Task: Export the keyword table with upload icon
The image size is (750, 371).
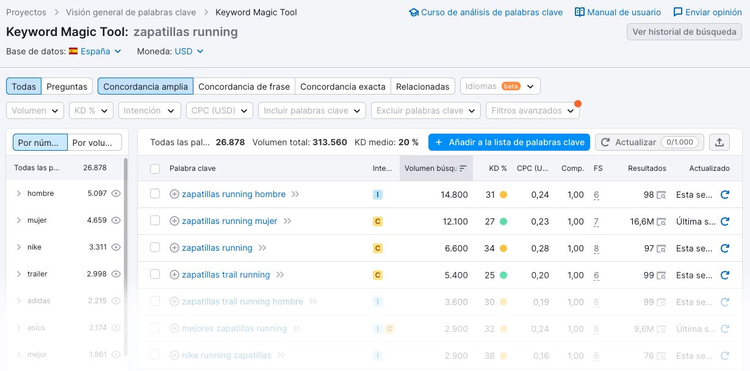Action: coord(719,142)
